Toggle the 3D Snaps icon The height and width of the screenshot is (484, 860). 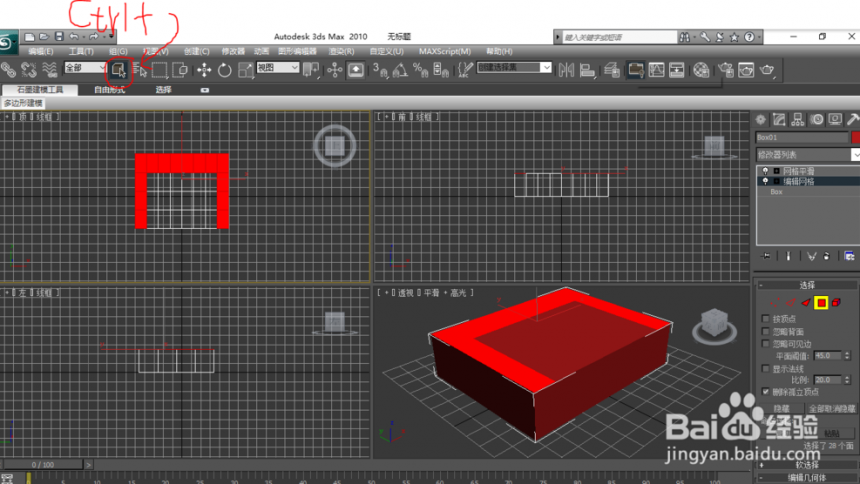(380, 70)
